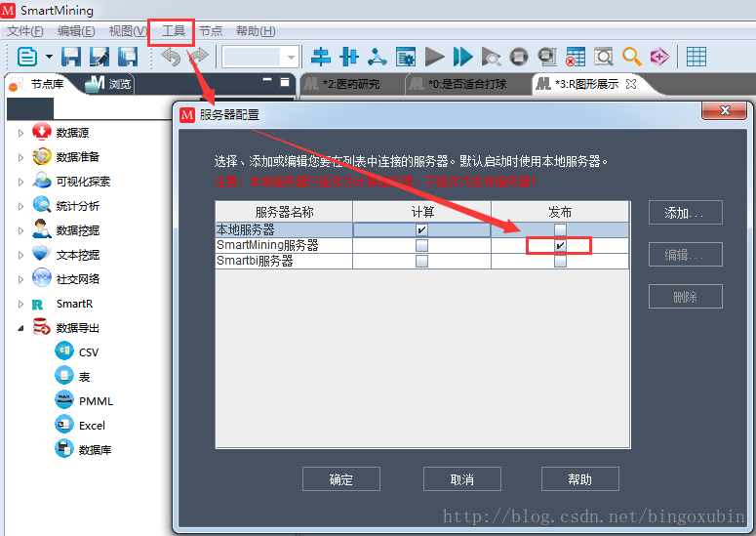Viewport: 756px width, 536px height.
Task: Click the save all icon
Action: [128, 57]
